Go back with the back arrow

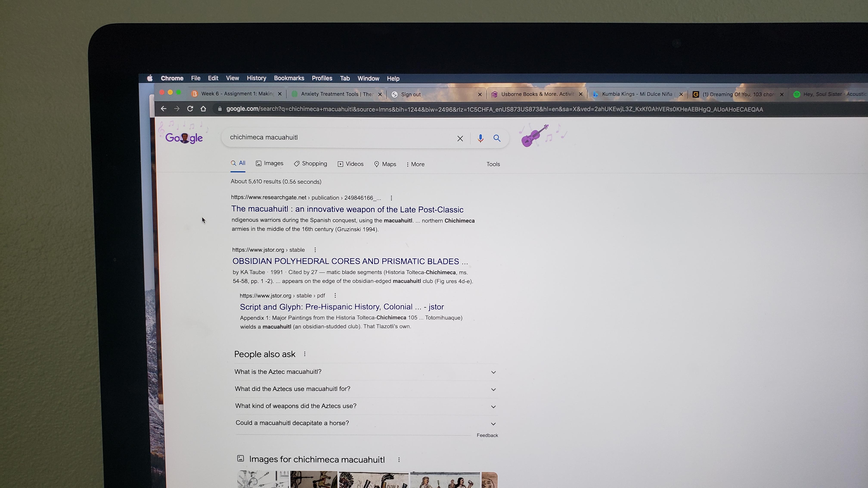[163, 108]
